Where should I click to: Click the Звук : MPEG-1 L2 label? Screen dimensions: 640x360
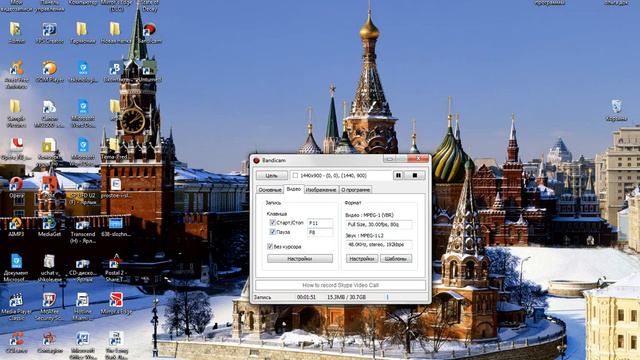[364, 236]
